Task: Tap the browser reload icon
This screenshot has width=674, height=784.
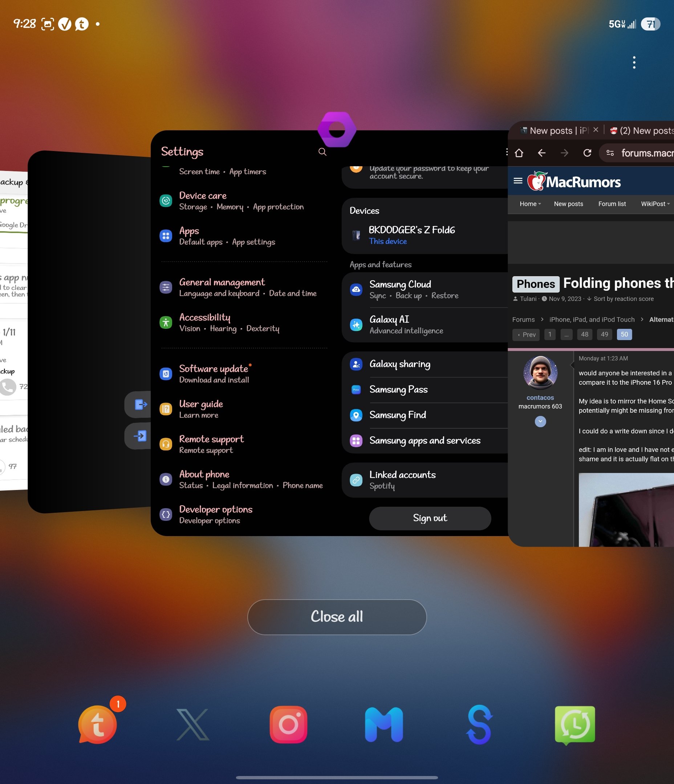Action: [587, 153]
